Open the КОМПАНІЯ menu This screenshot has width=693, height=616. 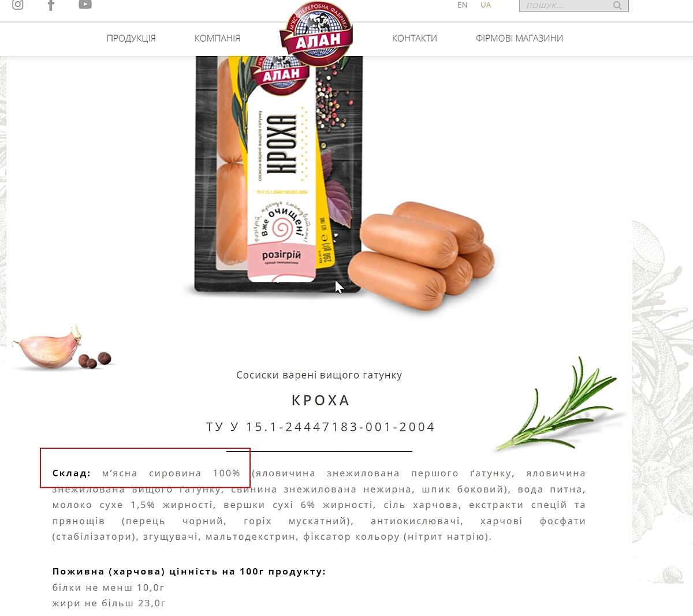pos(217,38)
